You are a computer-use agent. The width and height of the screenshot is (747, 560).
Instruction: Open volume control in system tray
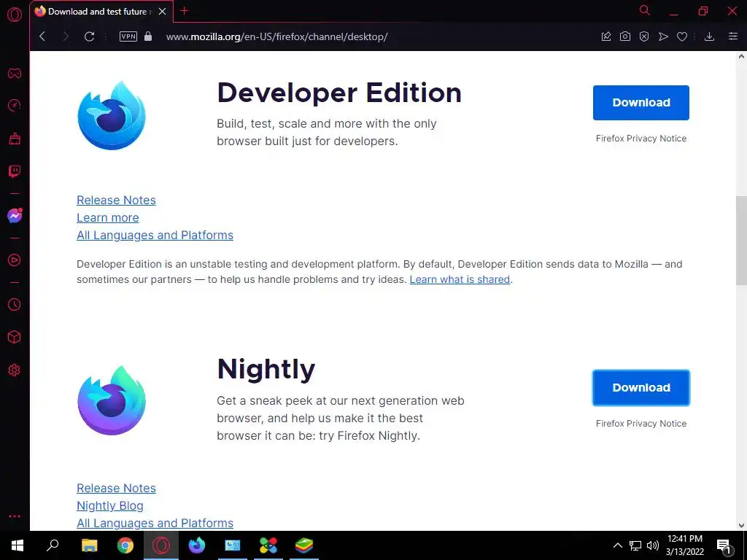(x=653, y=545)
